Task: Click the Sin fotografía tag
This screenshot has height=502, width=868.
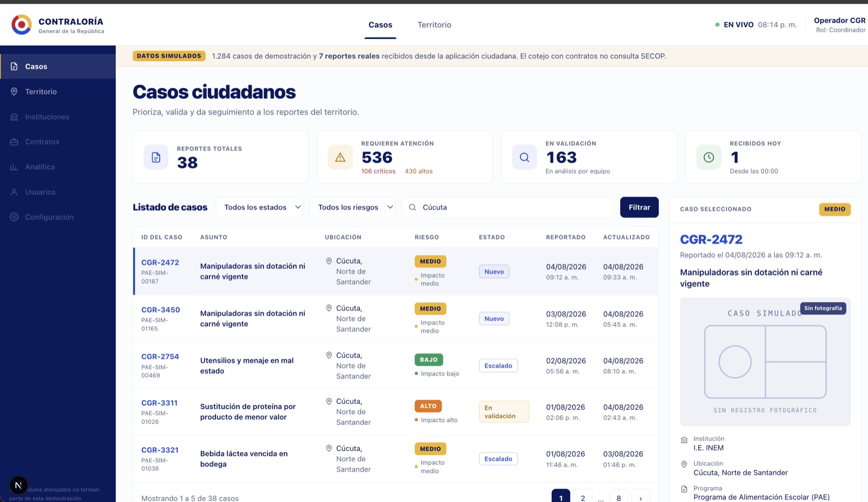Action: (823, 308)
